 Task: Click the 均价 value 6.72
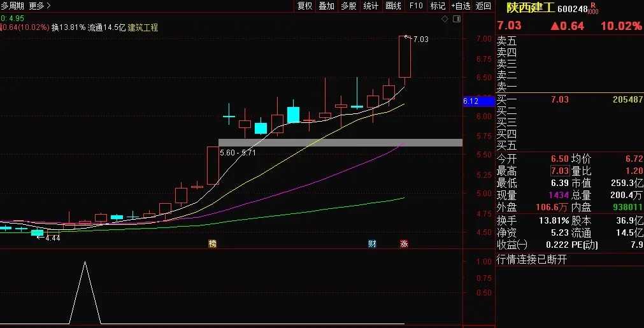pos(634,159)
